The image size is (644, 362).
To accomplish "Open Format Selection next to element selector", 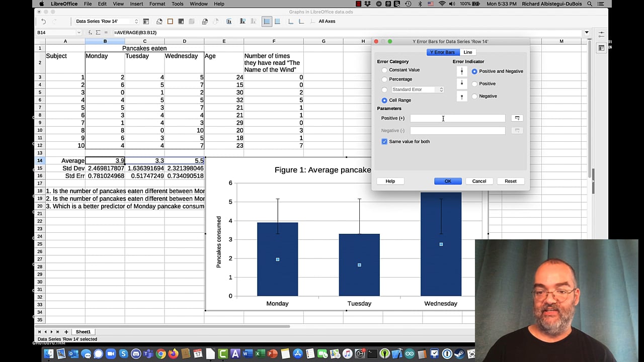I will (146, 22).
